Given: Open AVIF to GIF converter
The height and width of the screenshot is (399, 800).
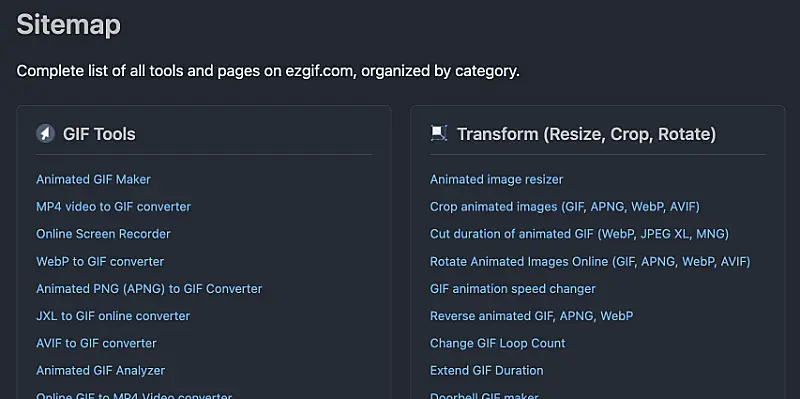Looking at the screenshot, I should 96,343.
